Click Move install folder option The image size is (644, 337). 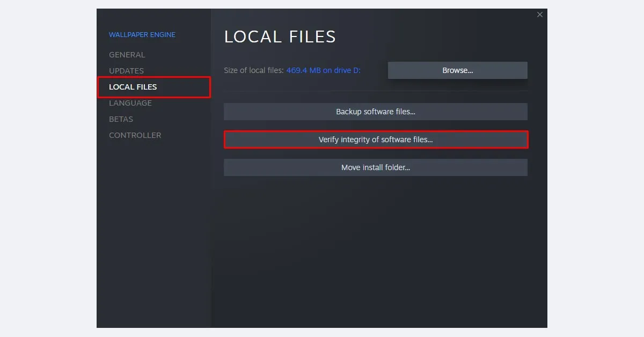375,167
